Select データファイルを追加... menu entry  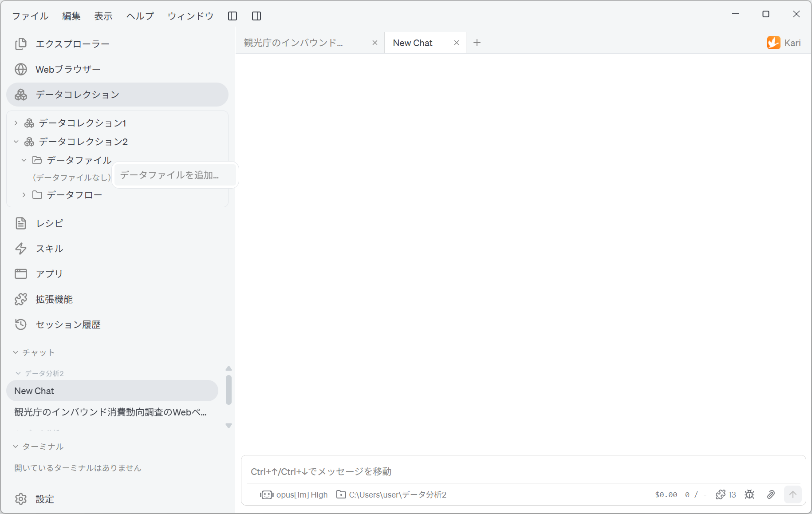click(x=175, y=175)
